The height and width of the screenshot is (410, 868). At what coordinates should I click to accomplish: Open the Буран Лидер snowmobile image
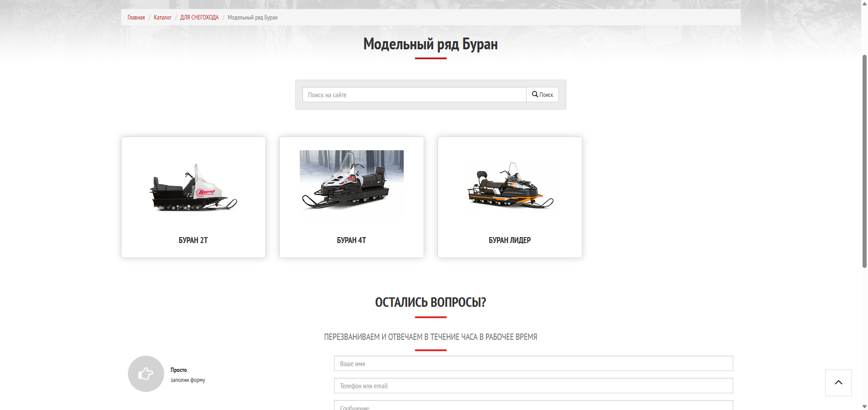[510, 186]
